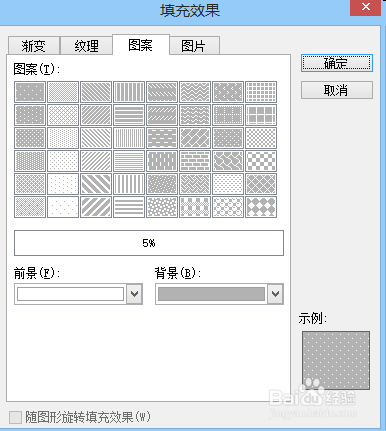Switch to the 渐变 tab
Viewport: 386px width, 431px height.
(x=34, y=46)
